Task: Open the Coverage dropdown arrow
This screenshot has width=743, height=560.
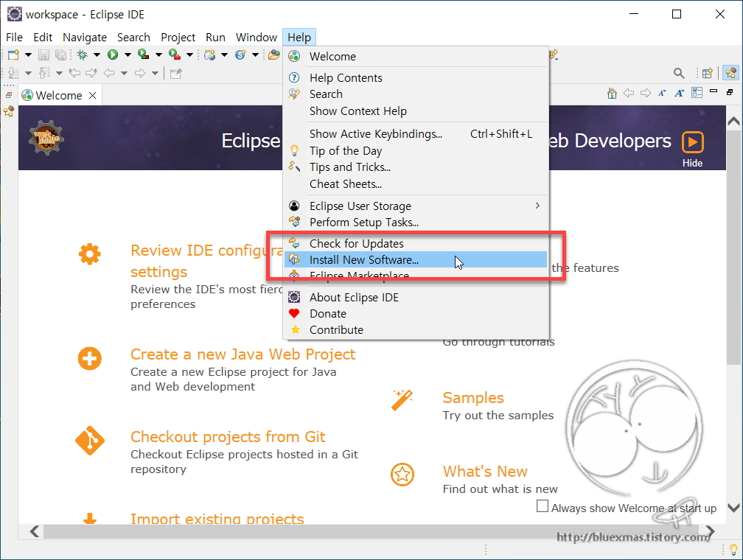Action: click(x=158, y=55)
